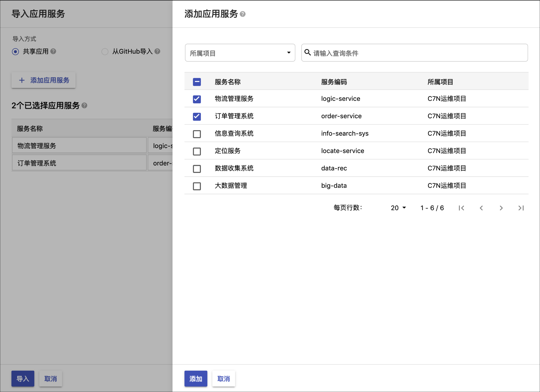Image resolution: width=540 pixels, height=392 pixels.
Task: Click help icon next to 从GitHub导入
Action: click(157, 51)
